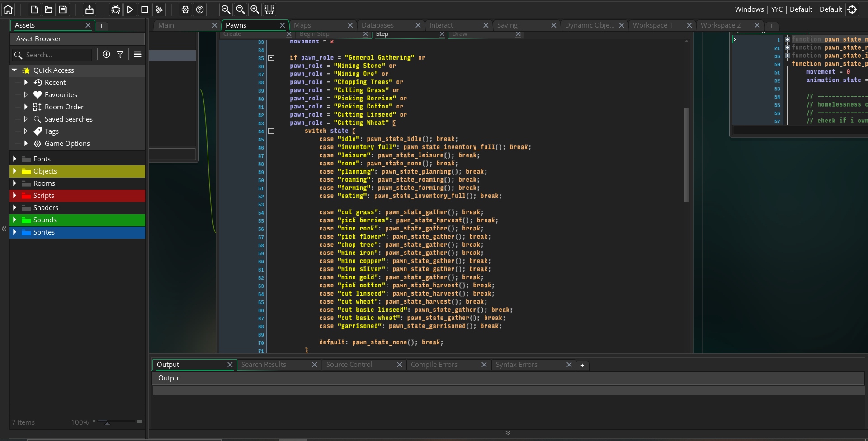868x441 pixels.
Task: Expand the Objects folder
Action: [x=14, y=171]
